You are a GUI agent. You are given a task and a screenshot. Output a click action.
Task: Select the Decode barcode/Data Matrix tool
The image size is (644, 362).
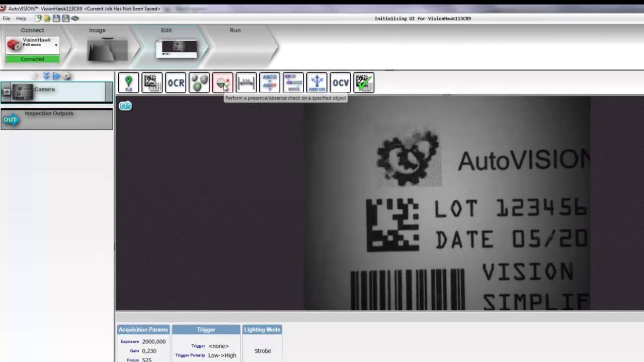[x=152, y=82]
